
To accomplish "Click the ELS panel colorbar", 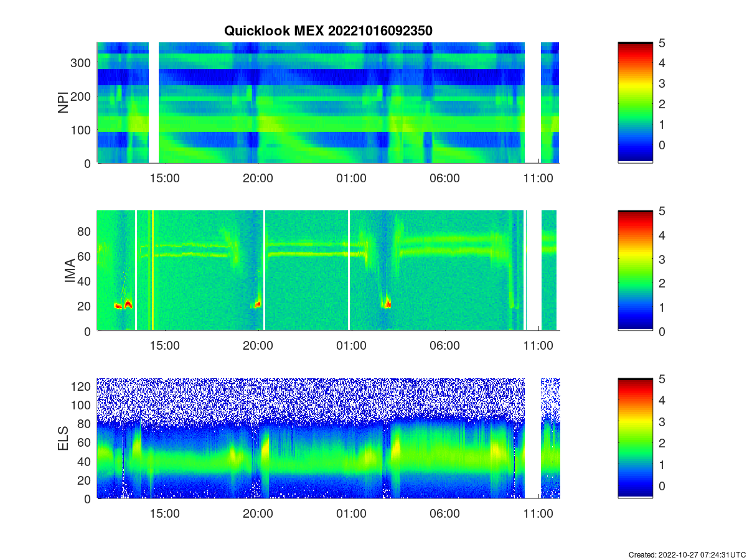I will click(636, 438).
